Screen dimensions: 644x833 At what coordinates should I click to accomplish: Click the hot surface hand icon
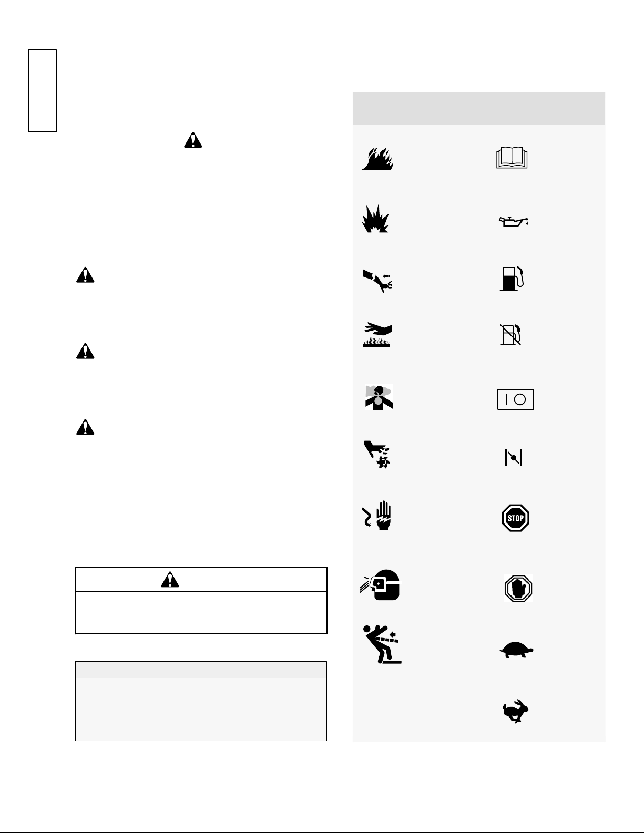(377, 335)
